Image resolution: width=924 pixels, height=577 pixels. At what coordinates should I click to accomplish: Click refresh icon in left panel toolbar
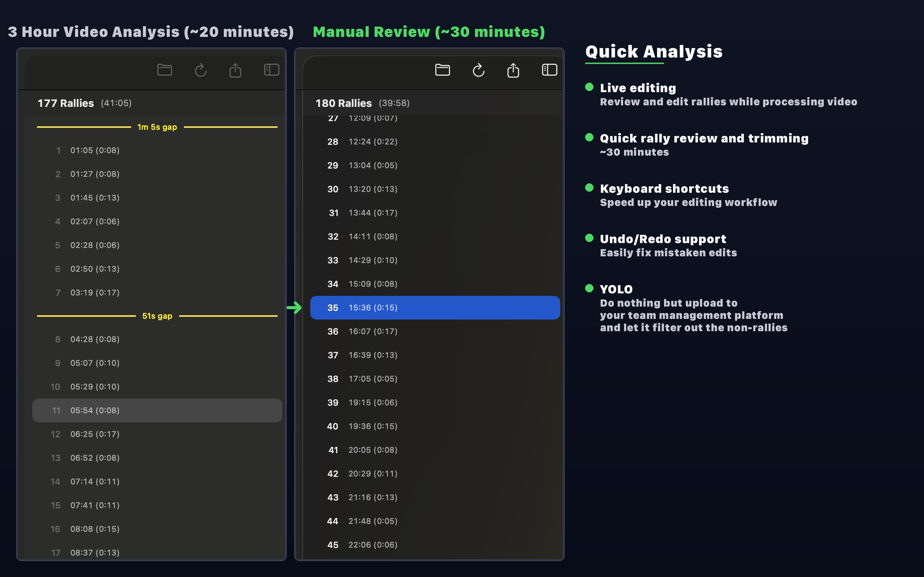click(201, 70)
